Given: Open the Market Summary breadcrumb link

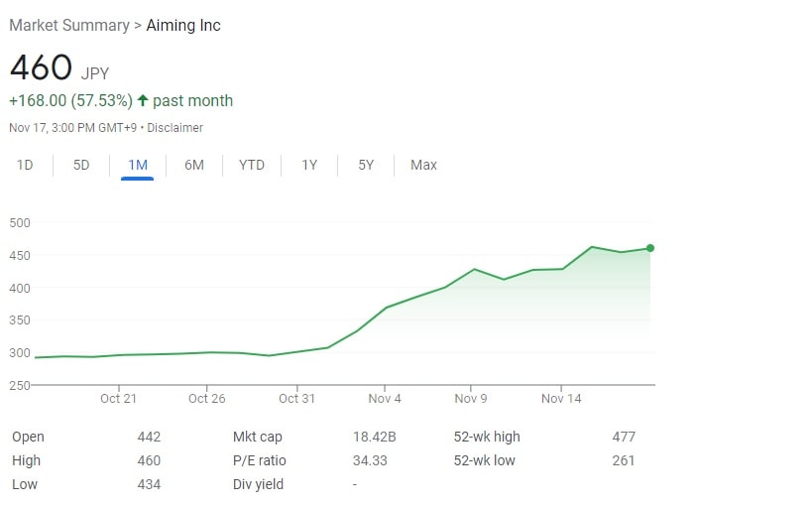Looking at the screenshot, I should pos(69,25).
